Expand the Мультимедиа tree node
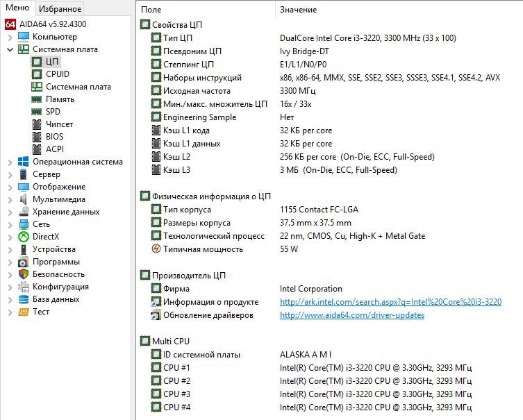Screen dimensions: 523x420 click(10, 200)
